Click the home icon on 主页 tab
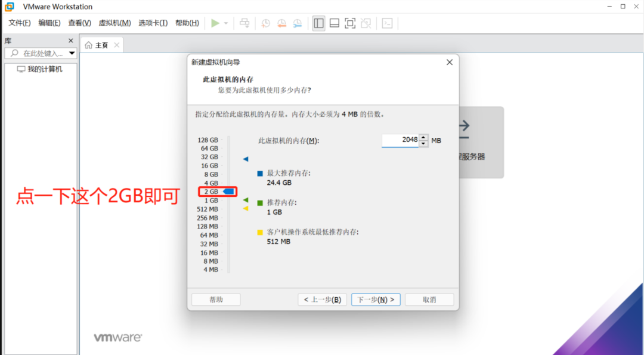The height and width of the screenshot is (355, 644). tap(88, 45)
